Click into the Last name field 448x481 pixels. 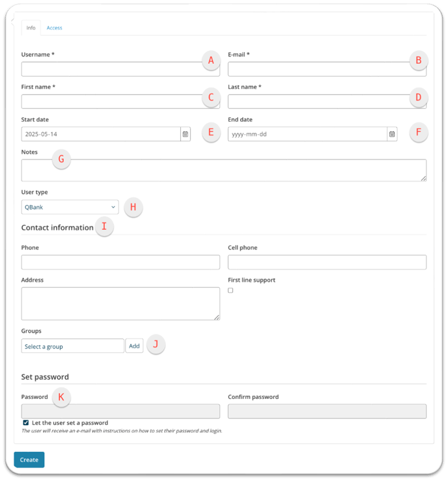pos(327,102)
